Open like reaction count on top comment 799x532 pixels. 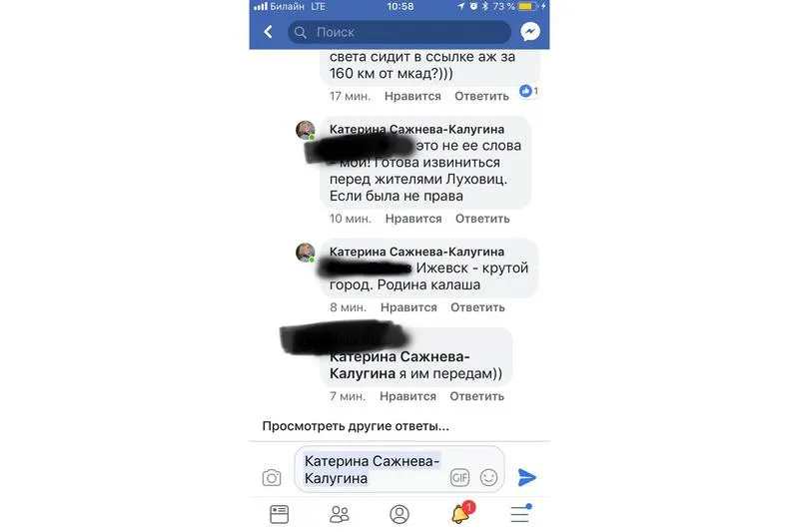[529, 91]
